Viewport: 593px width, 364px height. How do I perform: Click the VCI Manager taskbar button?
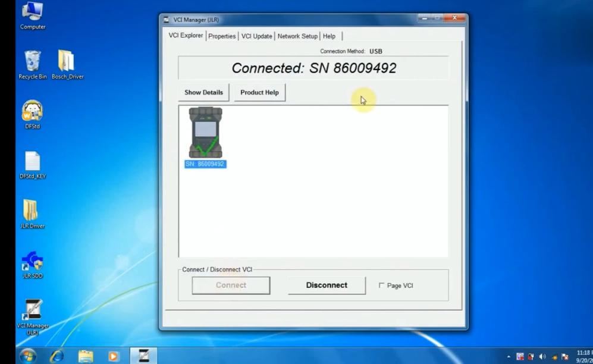[144, 356]
